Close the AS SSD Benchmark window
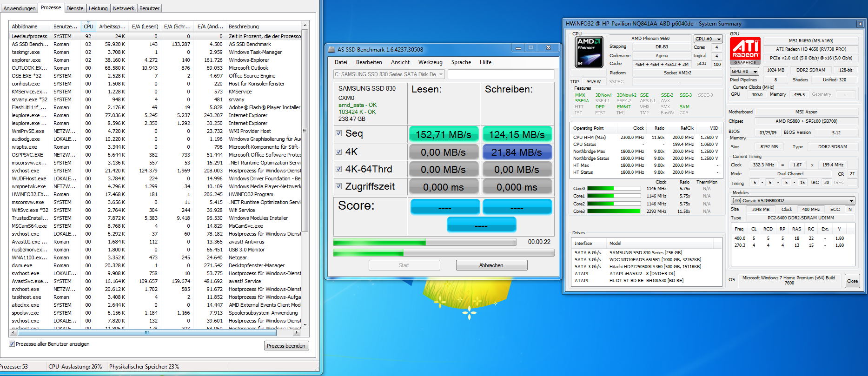 click(548, 48)
